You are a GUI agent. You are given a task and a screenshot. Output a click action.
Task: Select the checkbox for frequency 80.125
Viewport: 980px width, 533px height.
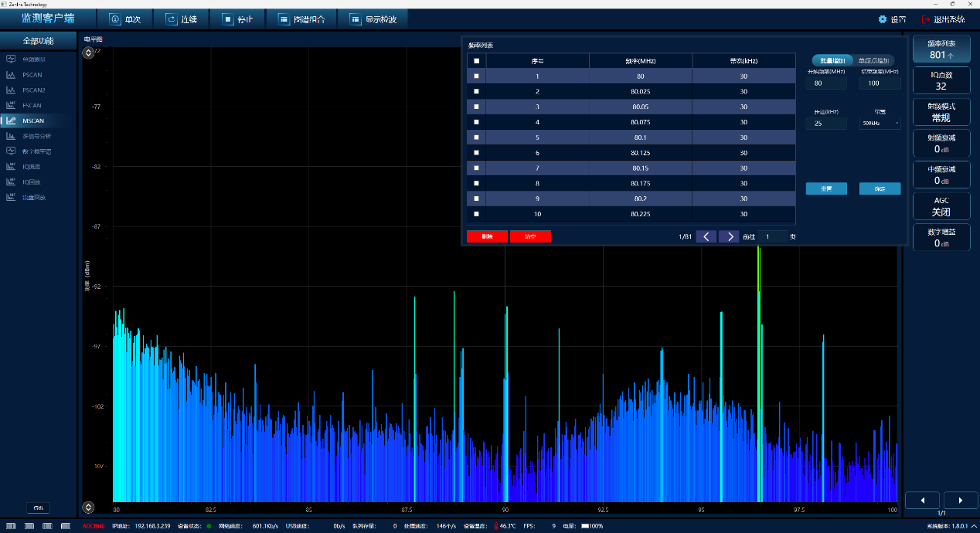[x=476, y=153]
